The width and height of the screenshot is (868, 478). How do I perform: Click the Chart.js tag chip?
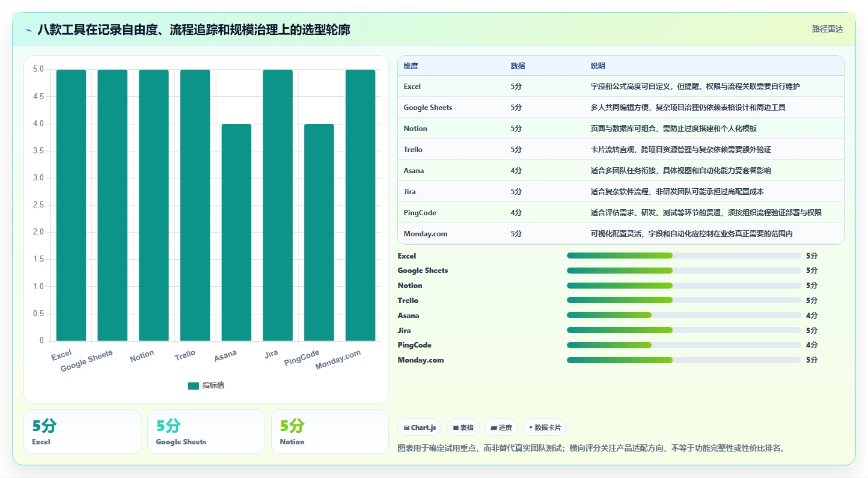point(420,427)
